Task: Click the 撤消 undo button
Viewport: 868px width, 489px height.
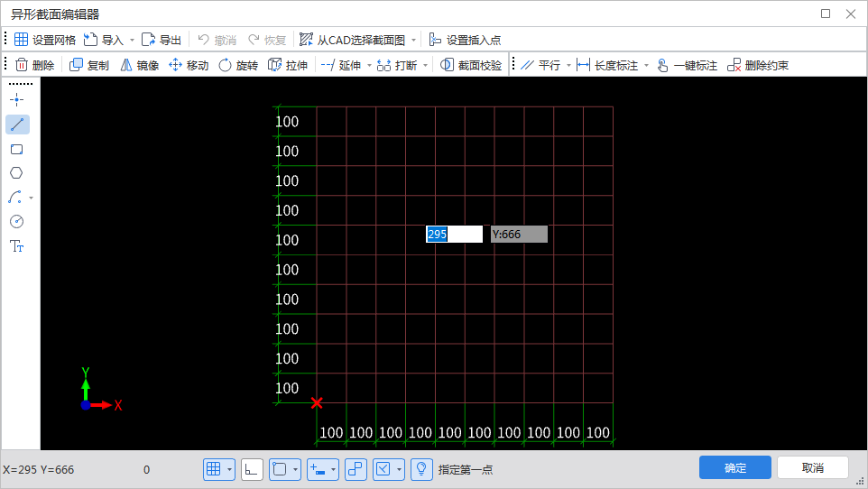Action: click(217, 40)
